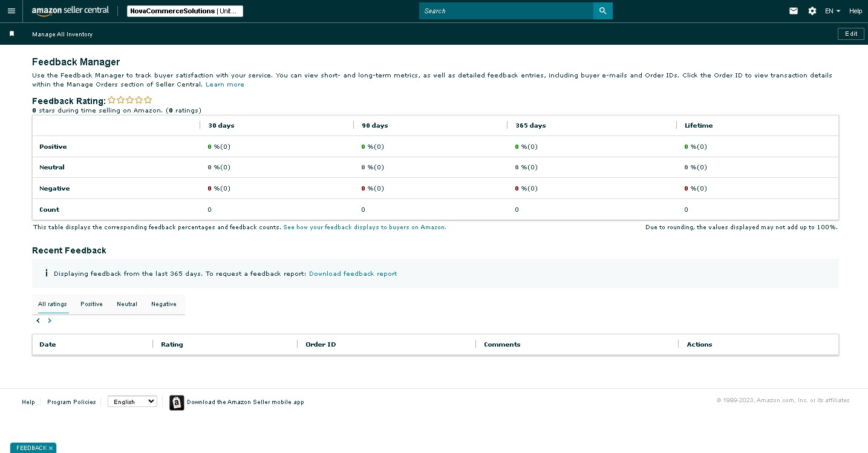Click the Amazon Seller Central logo
The height and width of the screenshot is (453, 868).
[70, 11]
